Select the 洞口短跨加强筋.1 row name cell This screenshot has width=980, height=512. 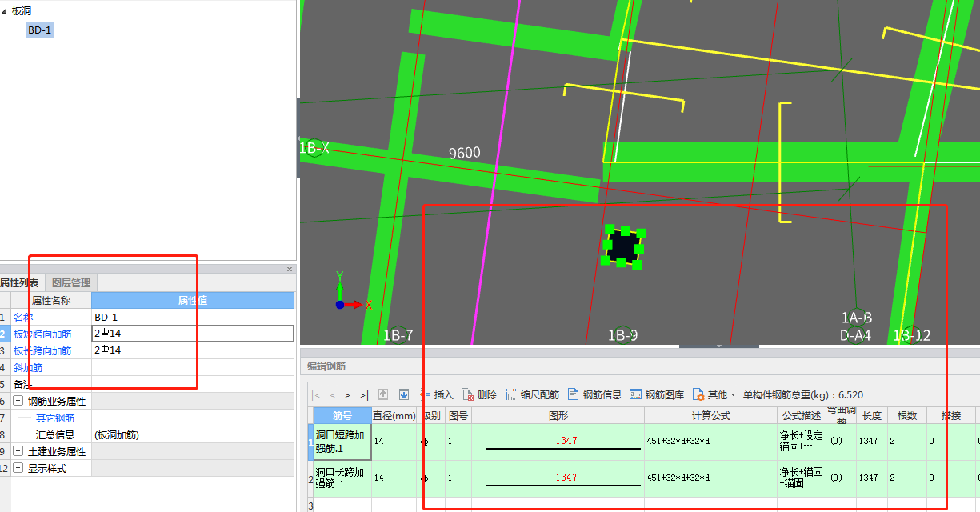342,442
